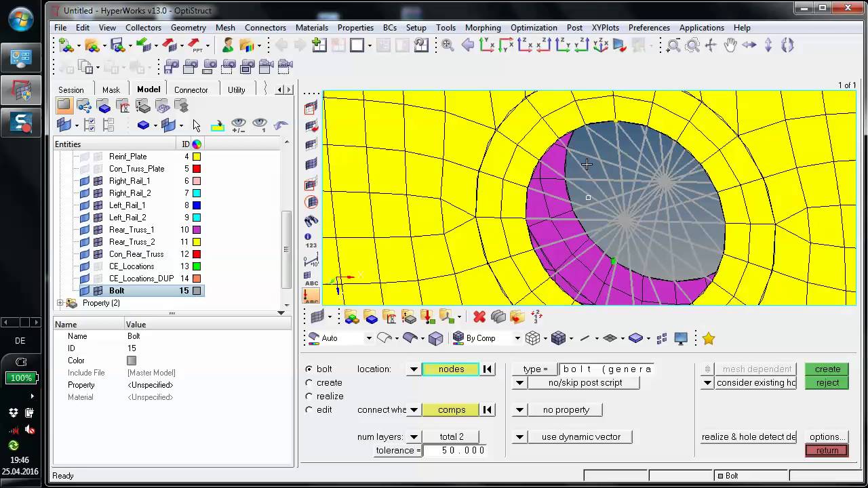868x488 pixels.
Task: Click the options... button
Action: click(827, 437)
